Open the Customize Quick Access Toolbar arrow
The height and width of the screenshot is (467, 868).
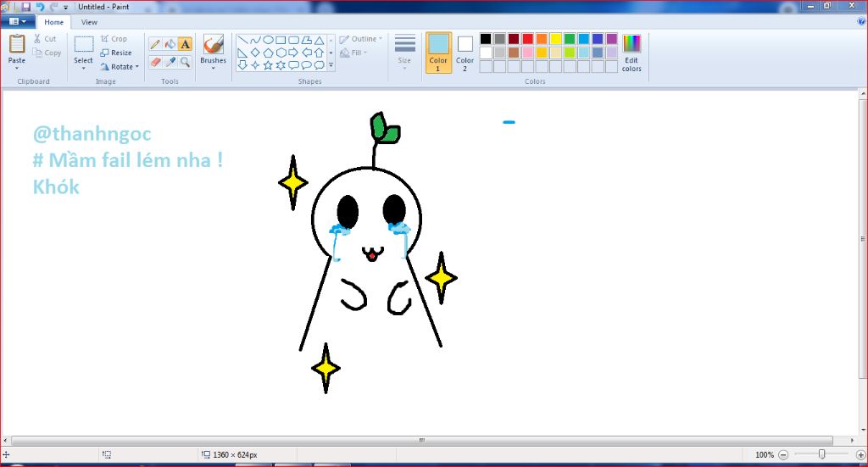tap(66, 7)
